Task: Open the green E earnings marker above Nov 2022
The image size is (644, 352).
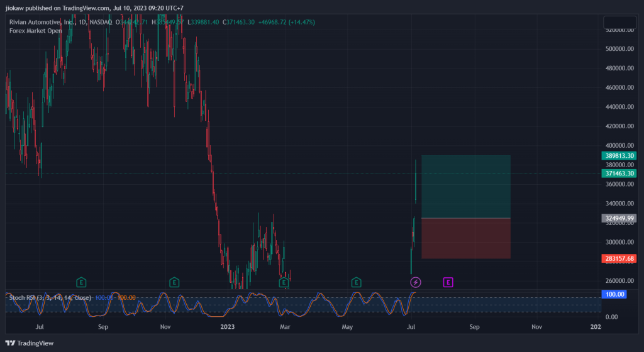Action: click(x=174, y=282)
